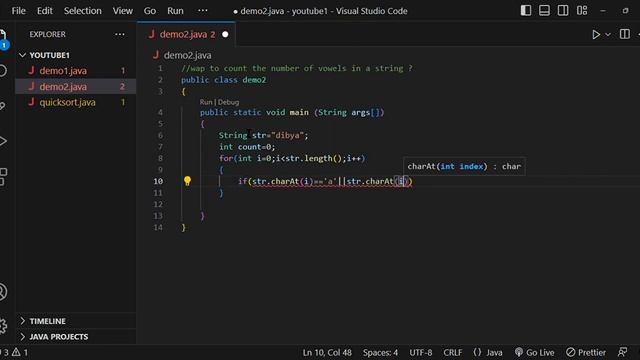This screenshot has height=360, width=640.
Task: Open the Selection menu
Action: coord(82,11)
